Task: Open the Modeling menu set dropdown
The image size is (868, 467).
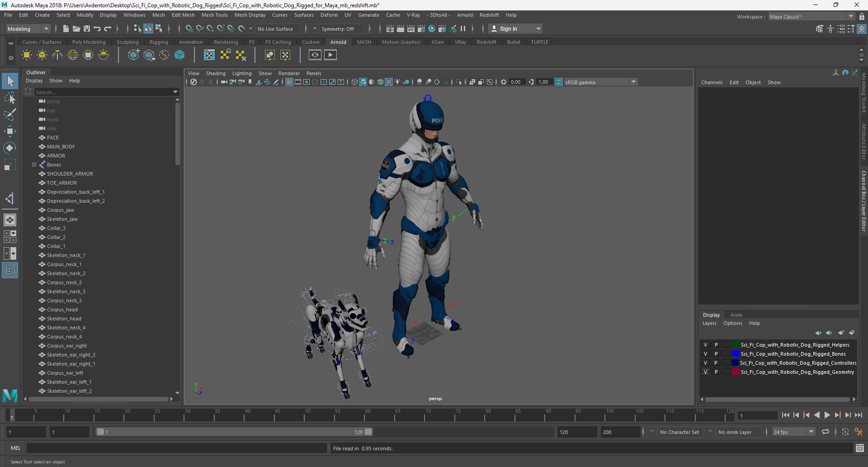Action: click(28, 29)
